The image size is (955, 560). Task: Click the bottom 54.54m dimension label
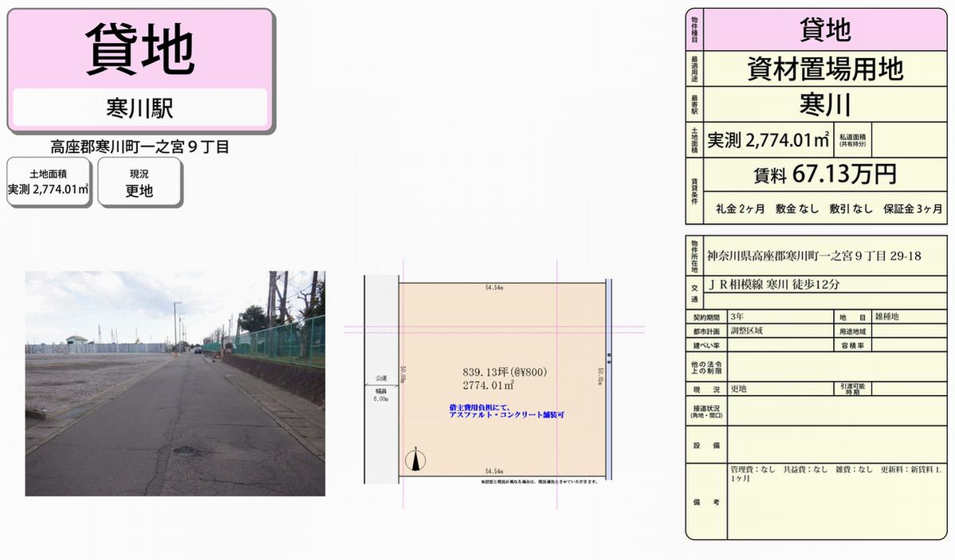tap(494, 471)
